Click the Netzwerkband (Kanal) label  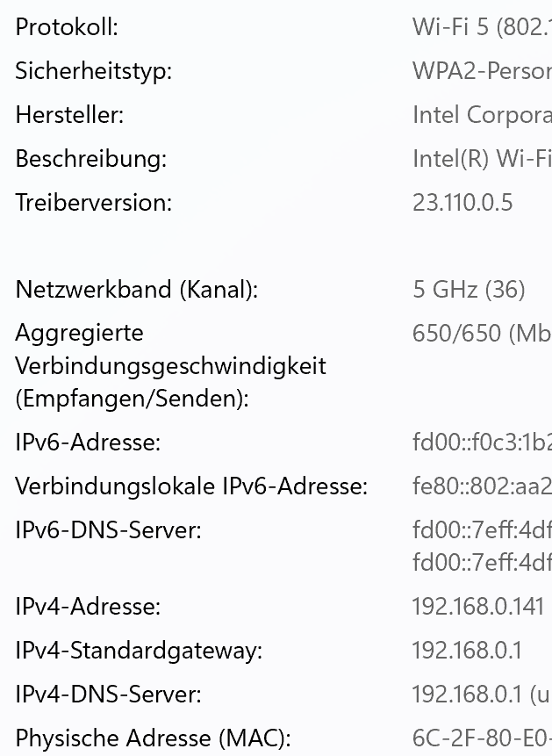click(137, 290)
